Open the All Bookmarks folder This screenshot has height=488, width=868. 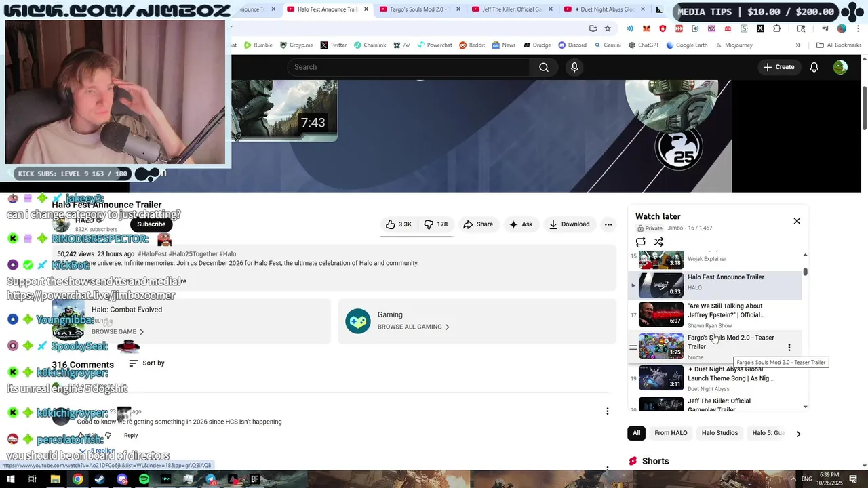tap(839, 45)
